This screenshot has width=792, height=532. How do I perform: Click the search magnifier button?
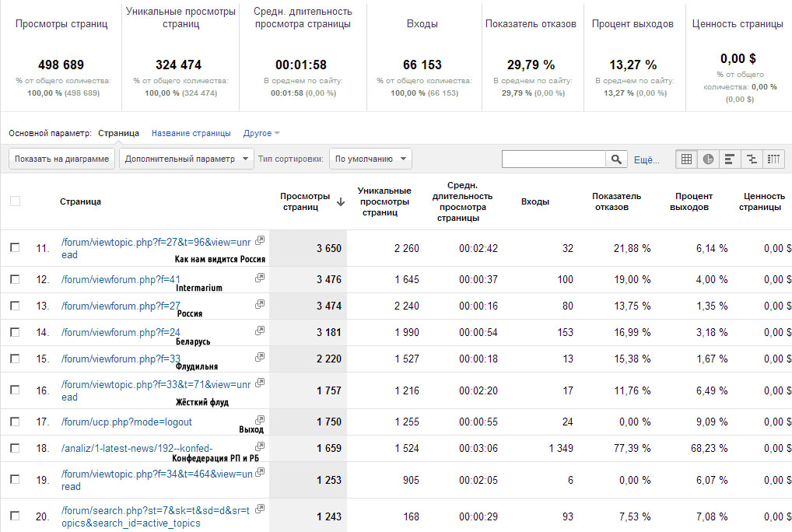coord(616,159)
